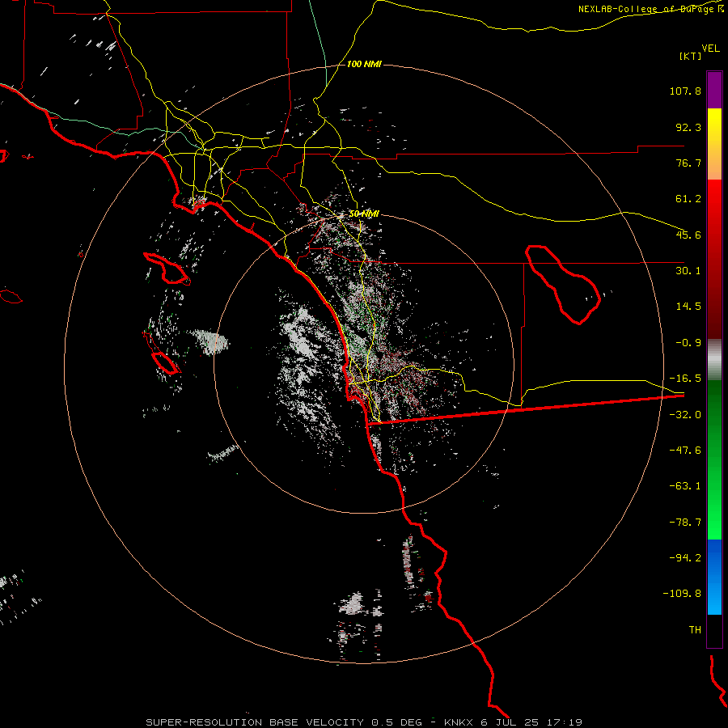Select the 61.2 velocity scale value

coord(688,199)
